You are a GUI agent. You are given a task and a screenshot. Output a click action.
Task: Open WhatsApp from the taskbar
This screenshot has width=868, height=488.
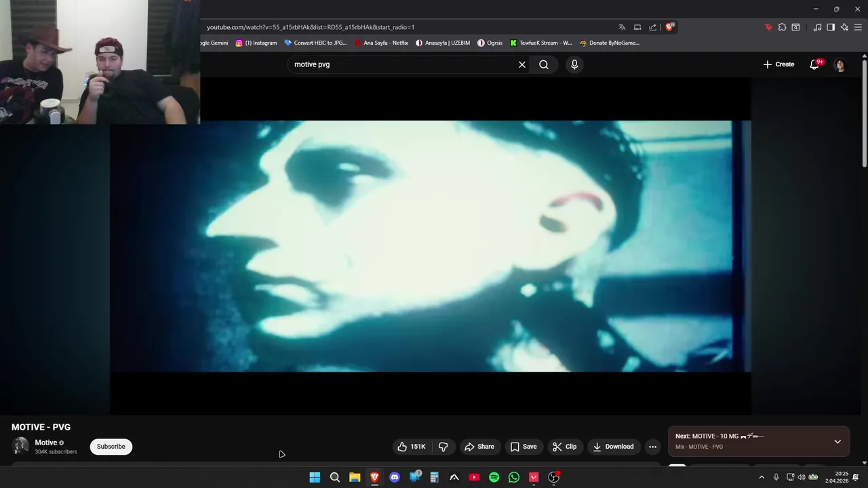[x=514, y=477]
